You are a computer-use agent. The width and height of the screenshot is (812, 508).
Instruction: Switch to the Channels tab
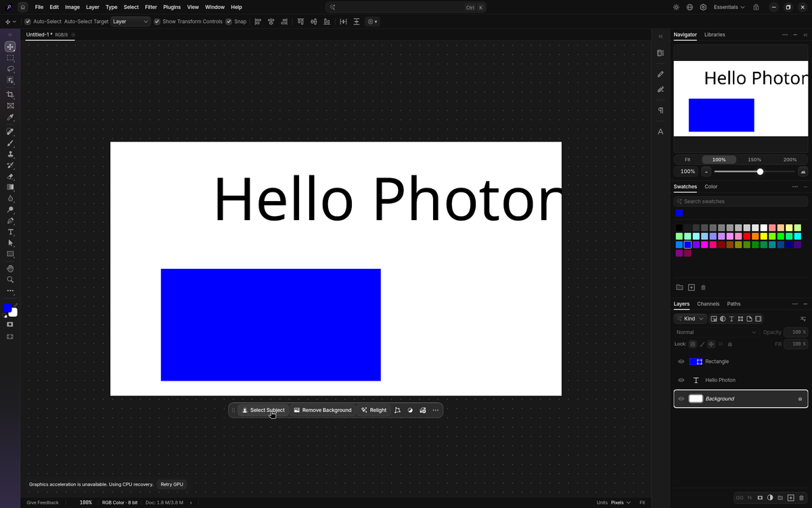point(708,304)
